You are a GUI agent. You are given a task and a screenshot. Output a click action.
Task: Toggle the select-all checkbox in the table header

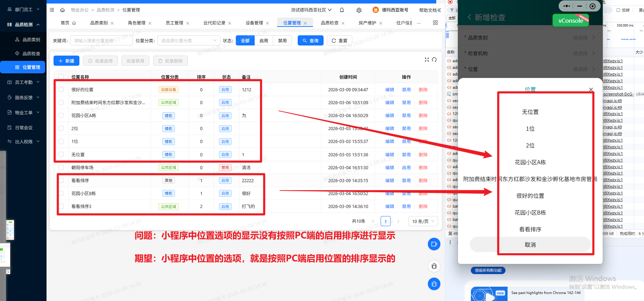point(61,77)
